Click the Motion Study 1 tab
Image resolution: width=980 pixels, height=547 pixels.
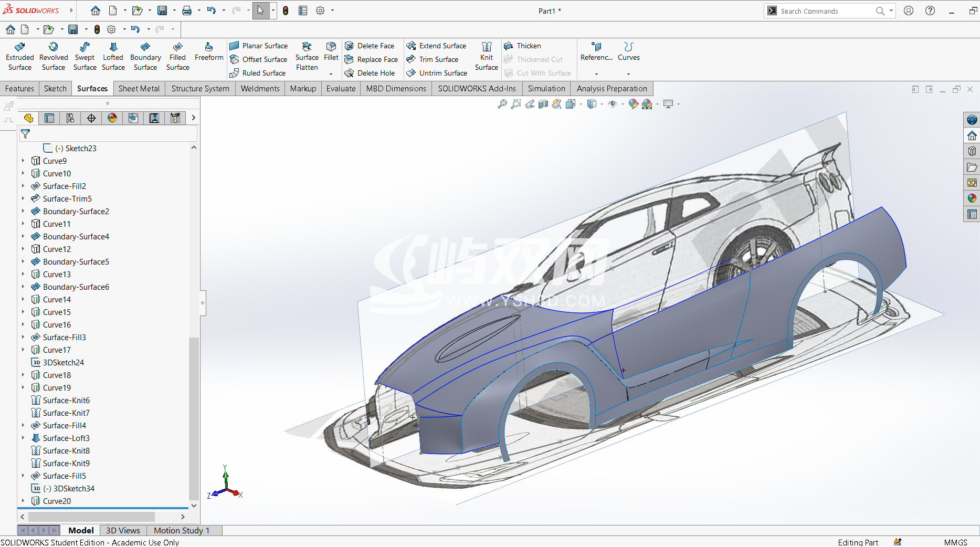coord(182,530)
